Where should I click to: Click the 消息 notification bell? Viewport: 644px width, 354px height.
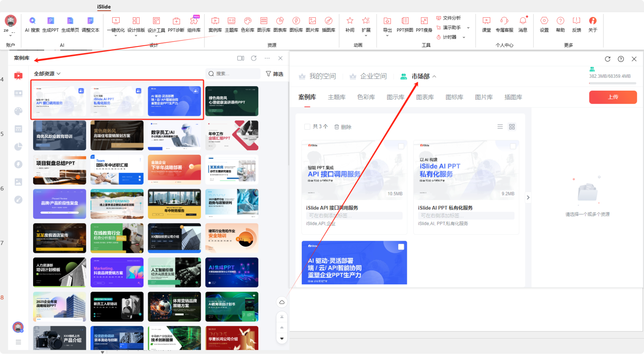coord(523,21)
